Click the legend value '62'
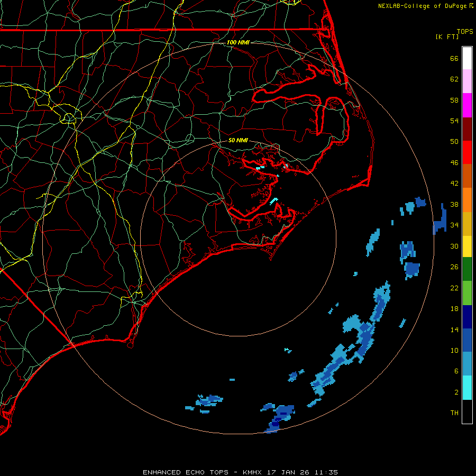The height and width of the screenshot is (476, 476). pos(454,79)
